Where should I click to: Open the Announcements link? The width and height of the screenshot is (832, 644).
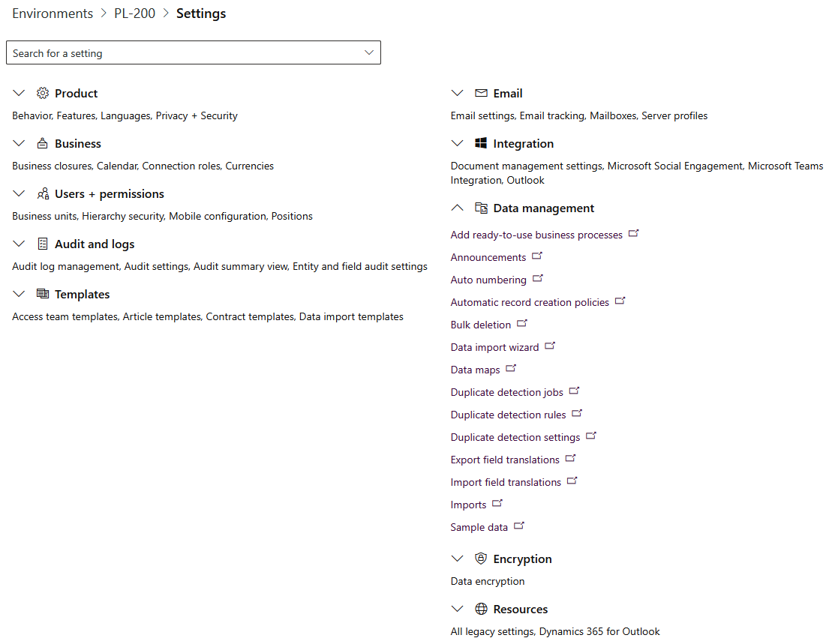point(488,257)
